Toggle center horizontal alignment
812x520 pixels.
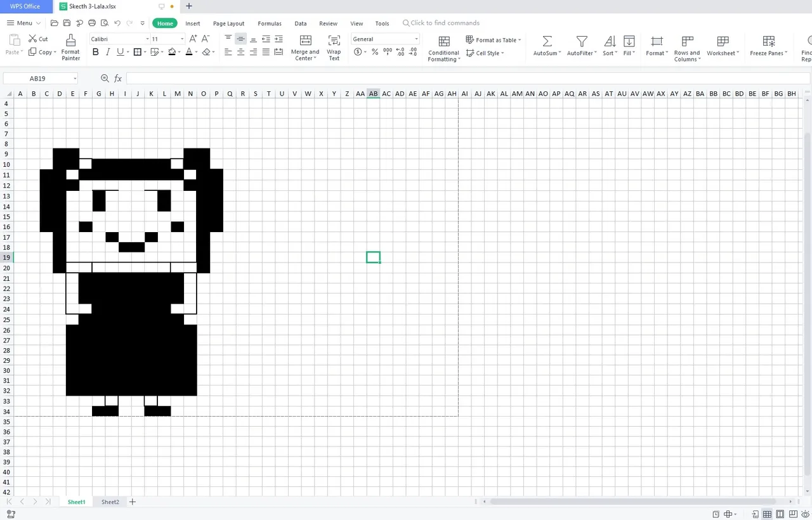click(x=240, y=52)
